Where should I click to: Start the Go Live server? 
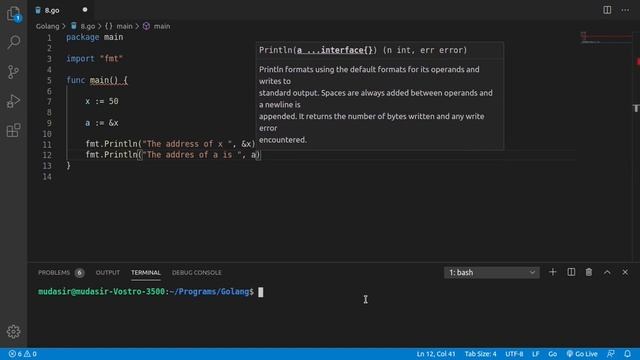pos(582,354)
